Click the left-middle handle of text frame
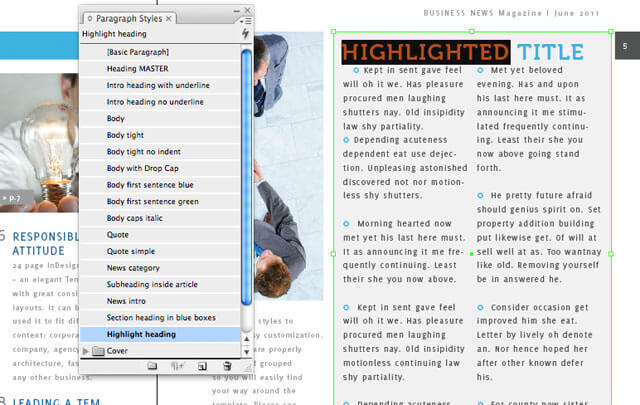This screenshot has height=405, width=640. [x=333, y=254]
